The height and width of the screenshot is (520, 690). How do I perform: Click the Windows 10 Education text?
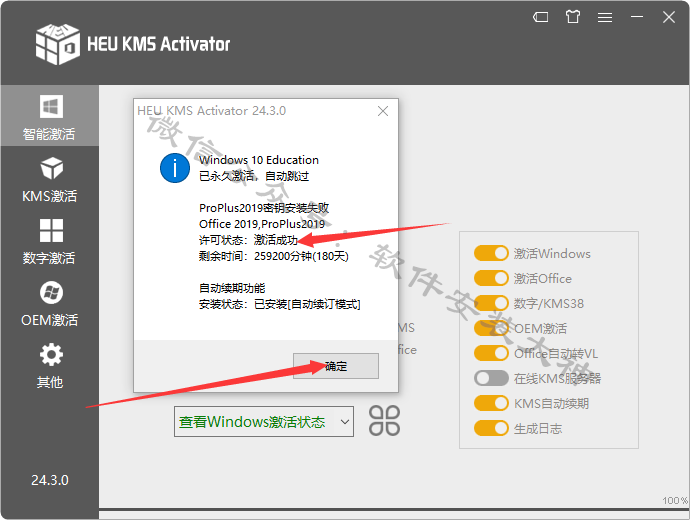(x=259, y=160)
